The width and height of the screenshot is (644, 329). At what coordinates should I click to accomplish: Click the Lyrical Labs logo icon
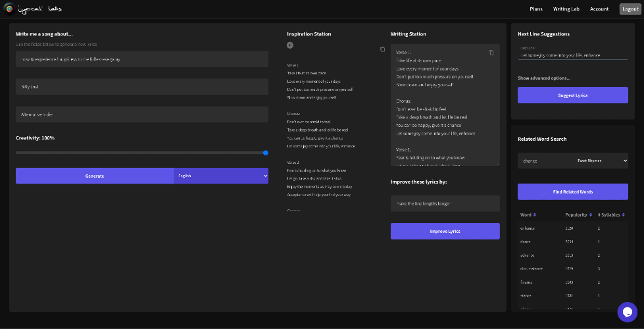tap(9, 9)
